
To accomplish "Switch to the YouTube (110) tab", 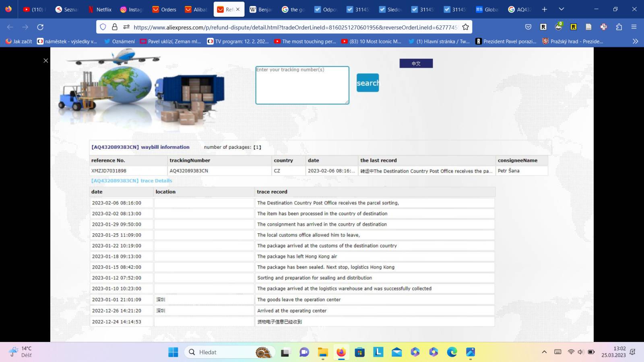I will [35, 9].
